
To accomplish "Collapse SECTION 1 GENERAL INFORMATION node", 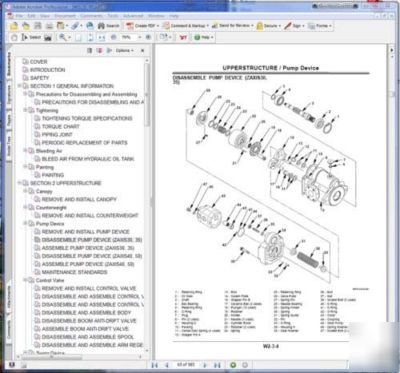I will [20, 86].
